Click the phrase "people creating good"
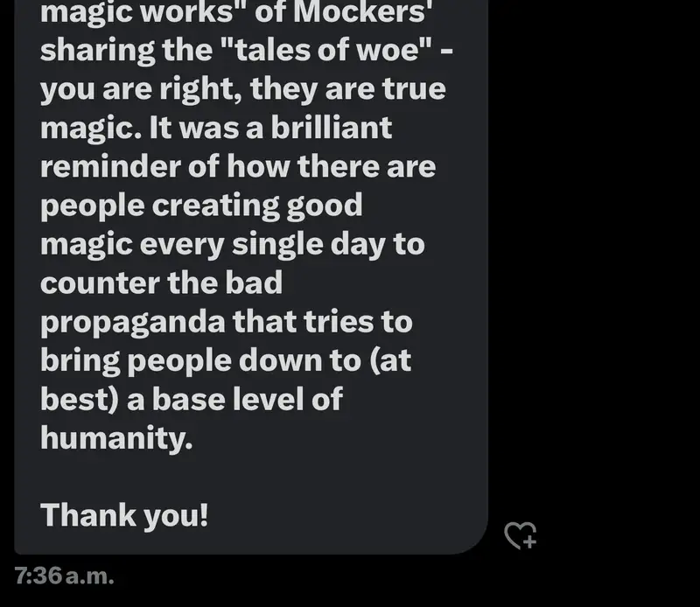The image size is (700, 607). (x=201, y=207)
